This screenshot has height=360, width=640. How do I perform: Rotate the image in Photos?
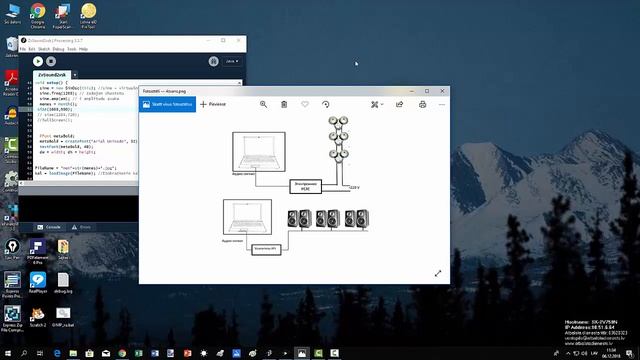coord(325,104)
